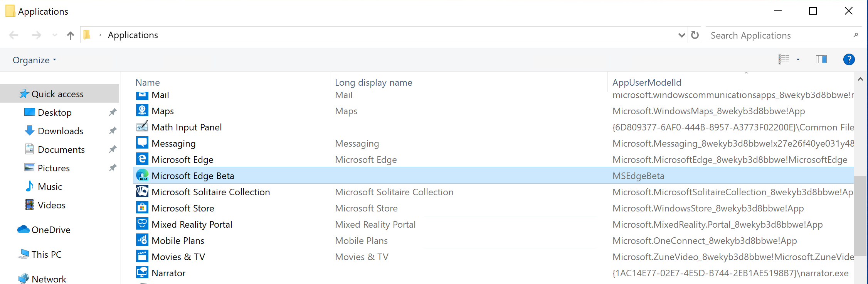Click the Math Input Panel icon

(142, 127)
